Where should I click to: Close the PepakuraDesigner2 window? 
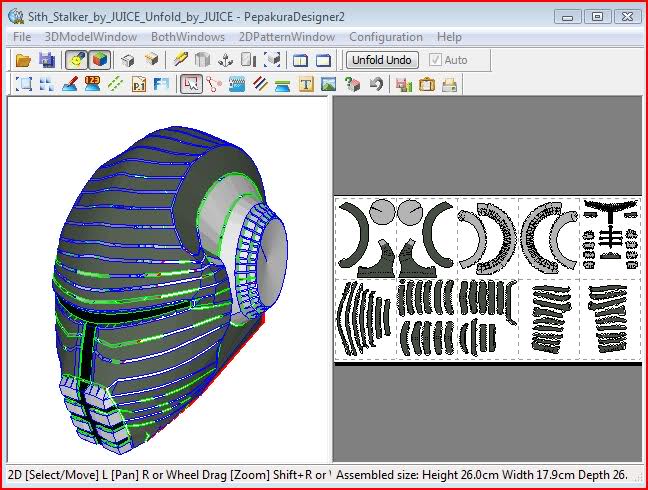tap(627, 17)
